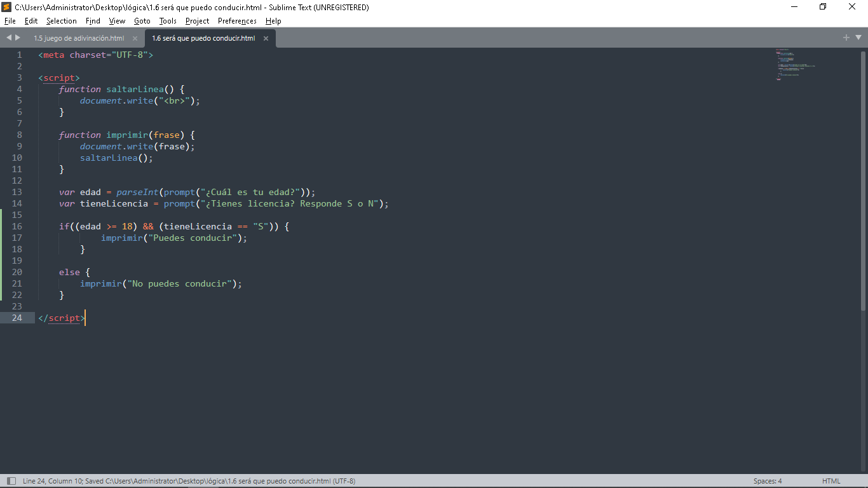Click the else keyword on line 20
The width and height of the screenshot is (868, 488).
coord(69,272)
